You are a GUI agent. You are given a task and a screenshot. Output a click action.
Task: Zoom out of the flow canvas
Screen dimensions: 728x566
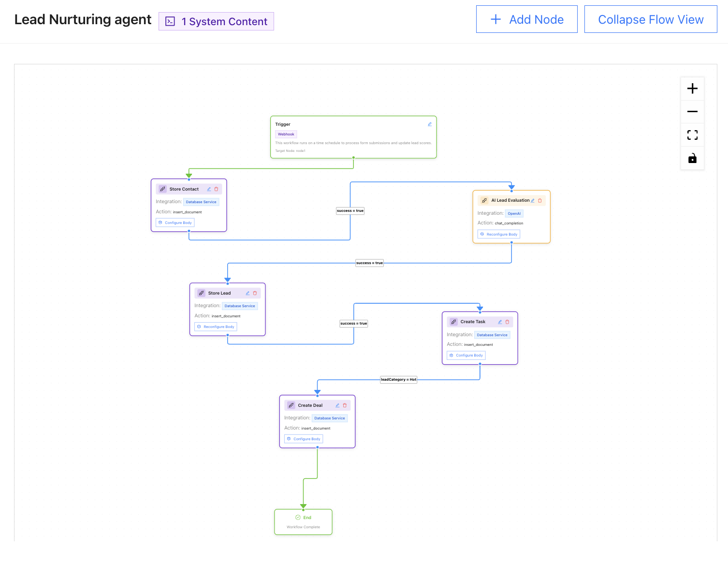(692, 112)
